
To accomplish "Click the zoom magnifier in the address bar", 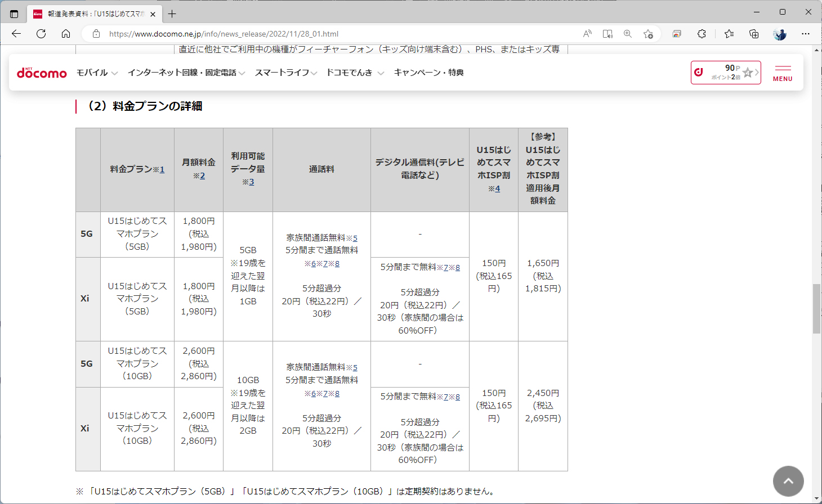I will [627, 34].
